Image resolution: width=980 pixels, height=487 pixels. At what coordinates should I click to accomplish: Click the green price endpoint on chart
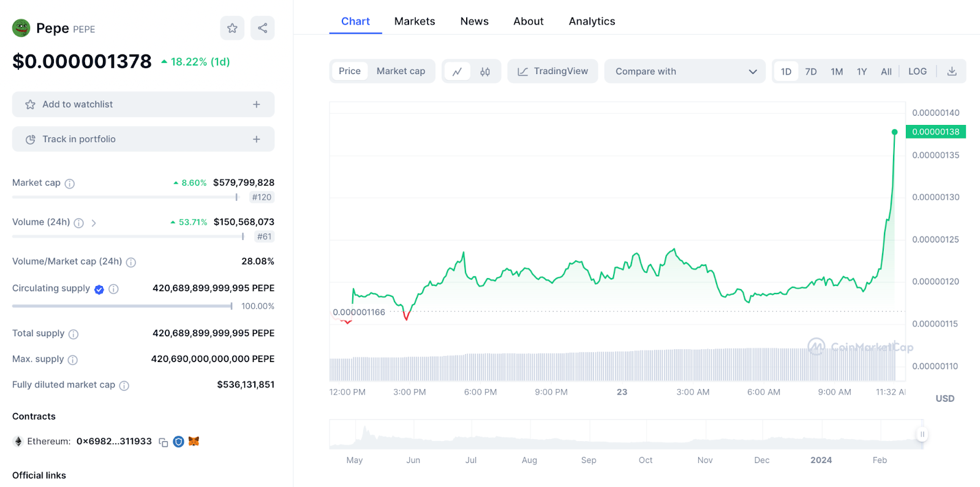click(x=894, y=132)
